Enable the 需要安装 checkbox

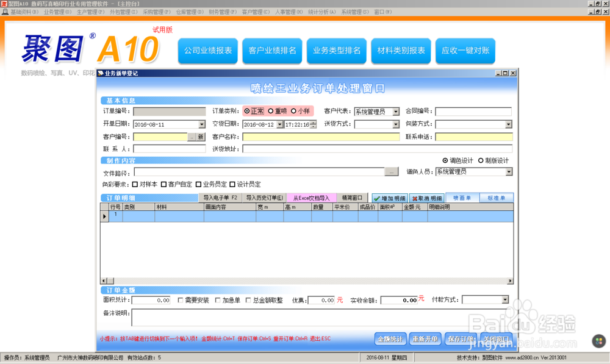pos(179,299)
